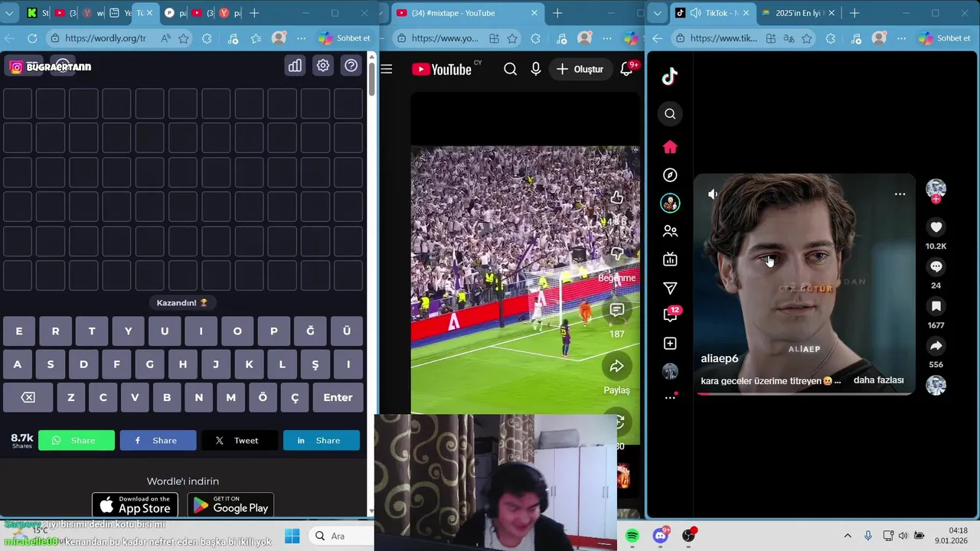
Task: Open Edge settings menu in Wordly window
Action: click(301, 38)
